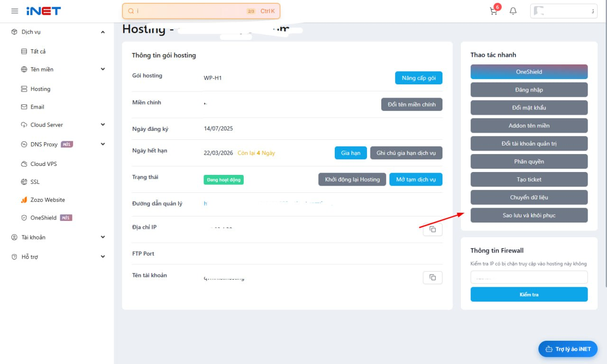
Task: Click the SSL globe icon
Action: 24,182
